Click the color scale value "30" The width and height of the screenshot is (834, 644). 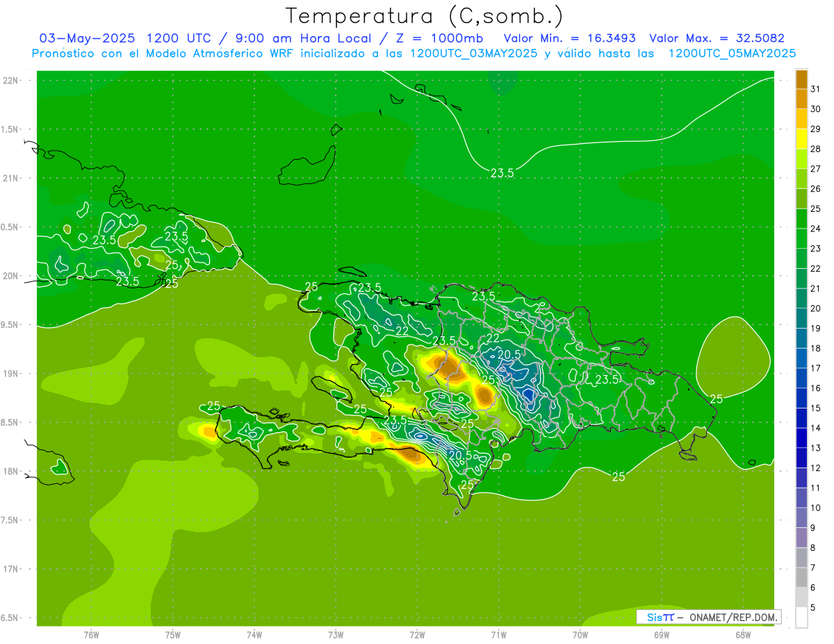click(x=815, y=109)
